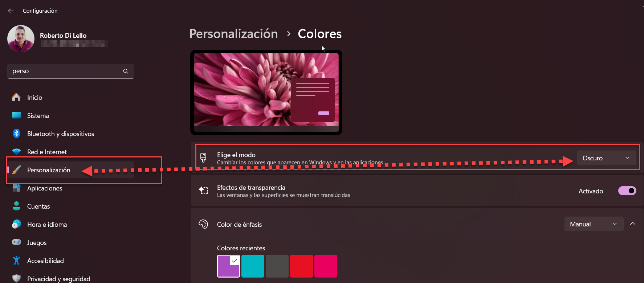The image size is (644, 283).
Task: Click the Personalización breadcrumb link
Action: (233, 34)
